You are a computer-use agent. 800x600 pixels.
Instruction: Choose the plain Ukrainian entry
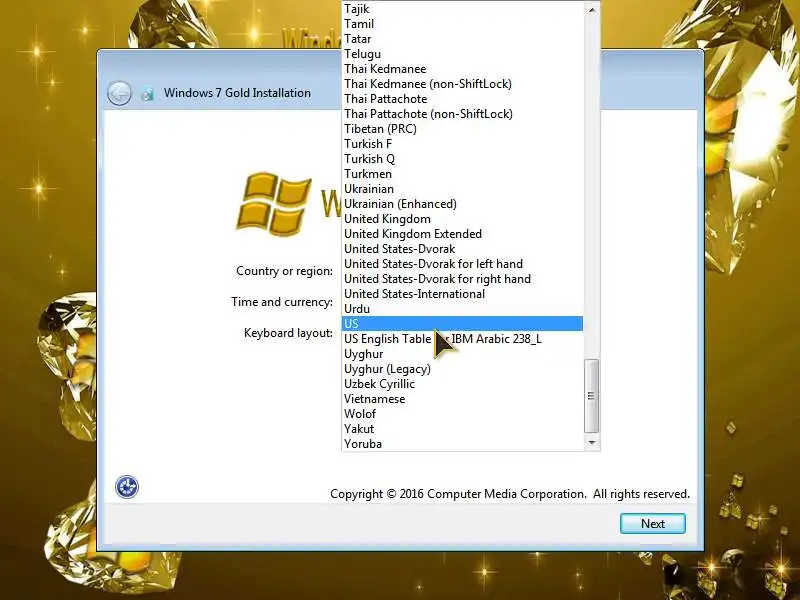tap(462, 189)
